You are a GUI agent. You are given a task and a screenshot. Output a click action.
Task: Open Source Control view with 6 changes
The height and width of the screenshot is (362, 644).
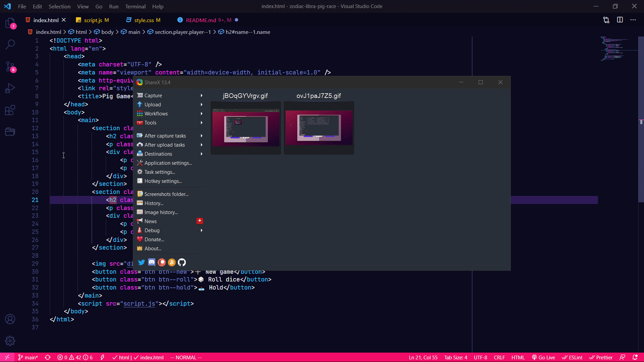click(10, 67)
